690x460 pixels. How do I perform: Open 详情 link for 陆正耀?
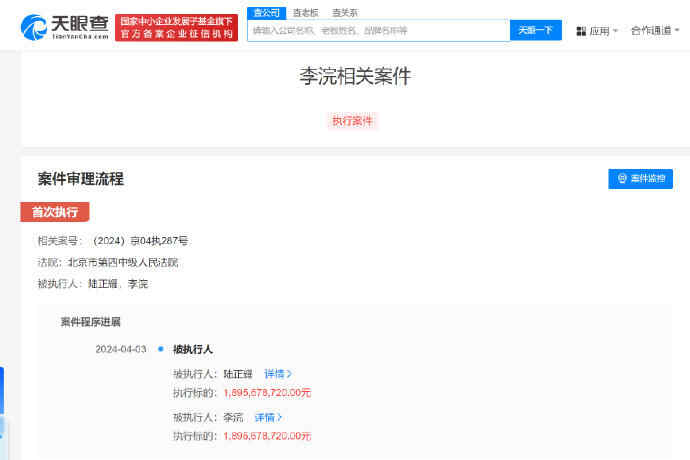coord(278,373)
